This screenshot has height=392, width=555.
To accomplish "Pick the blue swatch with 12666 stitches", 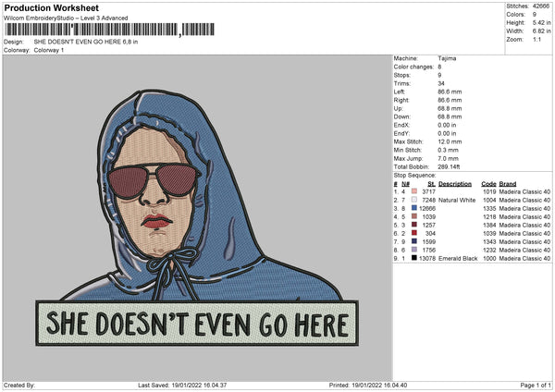I will (414, 208).
